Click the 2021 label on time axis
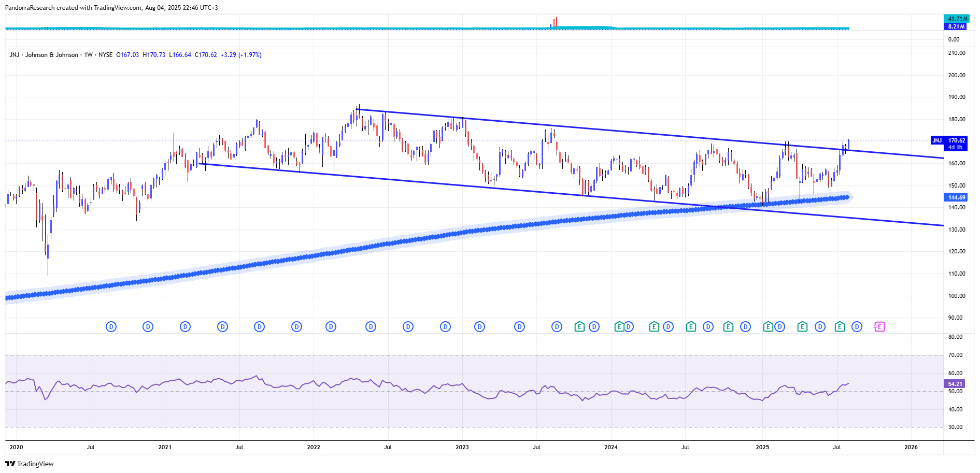The height and width of the screenshot is (473, 980). [165, 447]
